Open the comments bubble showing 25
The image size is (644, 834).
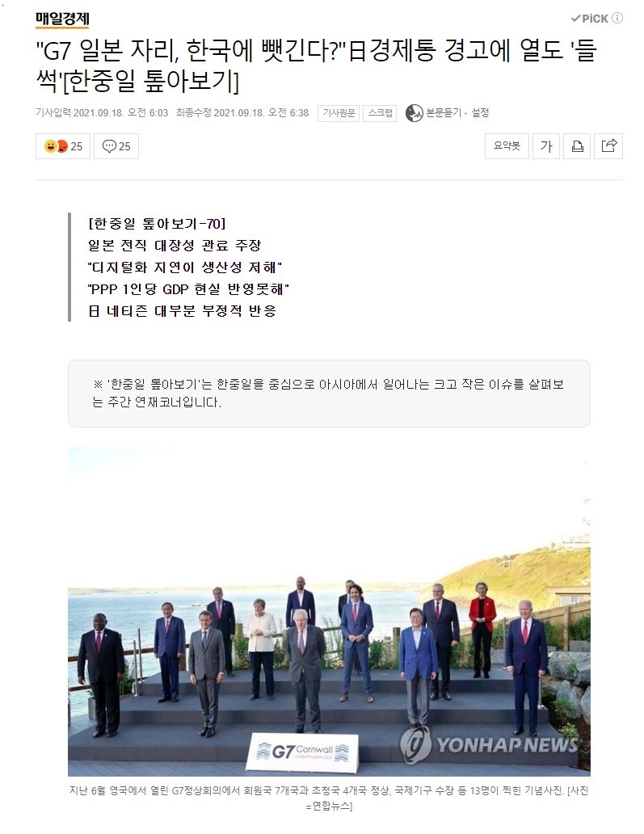coord(116,146)
